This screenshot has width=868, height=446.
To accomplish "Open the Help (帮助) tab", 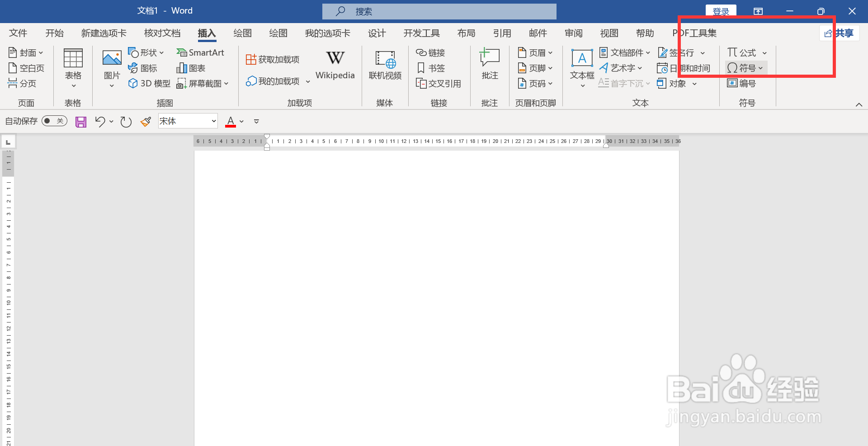I will point(645,33).
